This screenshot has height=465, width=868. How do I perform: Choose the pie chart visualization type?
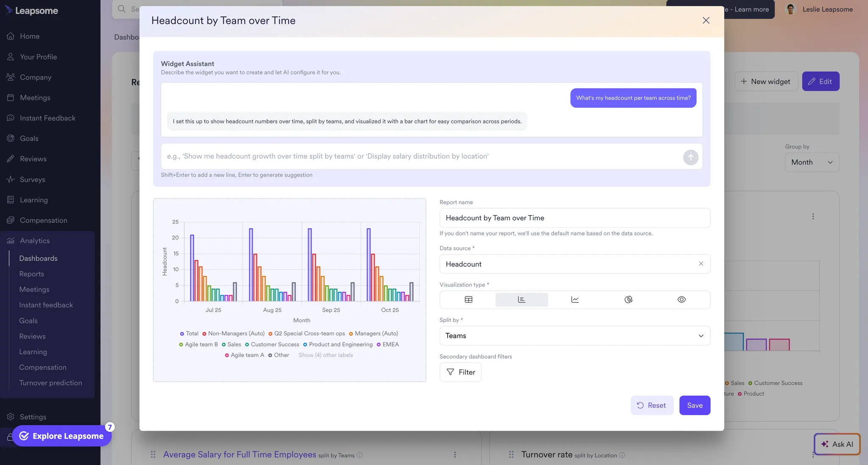click(629, 299)
